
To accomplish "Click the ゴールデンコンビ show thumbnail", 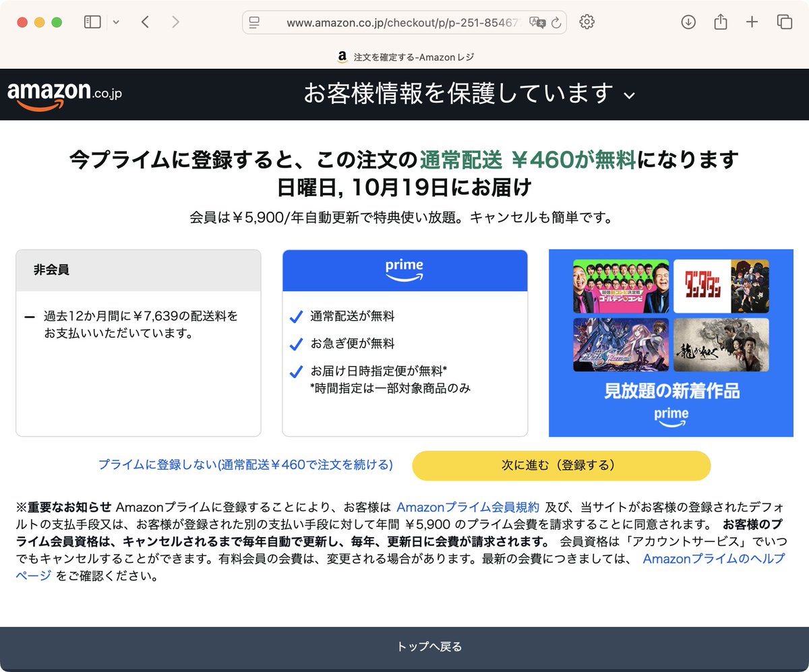I will (x=621, y=286).
